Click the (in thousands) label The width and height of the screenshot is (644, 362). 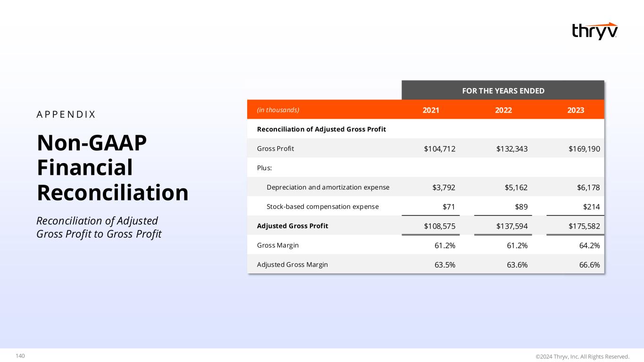click(x=278, y=110)
